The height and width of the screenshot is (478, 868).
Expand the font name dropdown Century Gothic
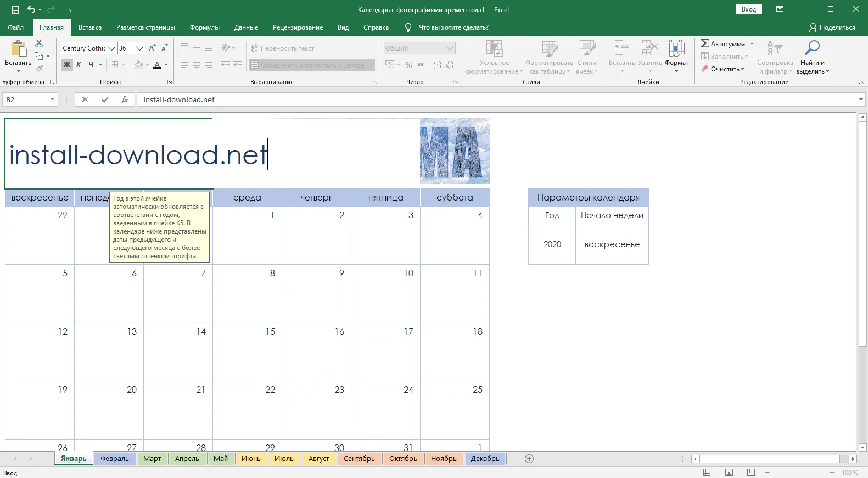click(112, 48)
